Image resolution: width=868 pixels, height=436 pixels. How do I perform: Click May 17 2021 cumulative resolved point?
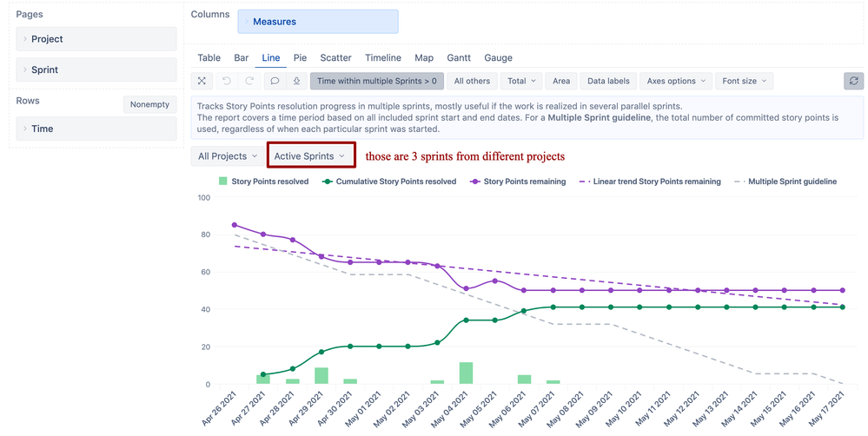pos(843,307)
